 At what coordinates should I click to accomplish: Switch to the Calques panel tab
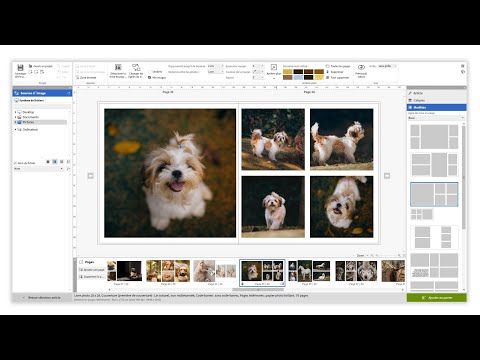pos(436,100)
